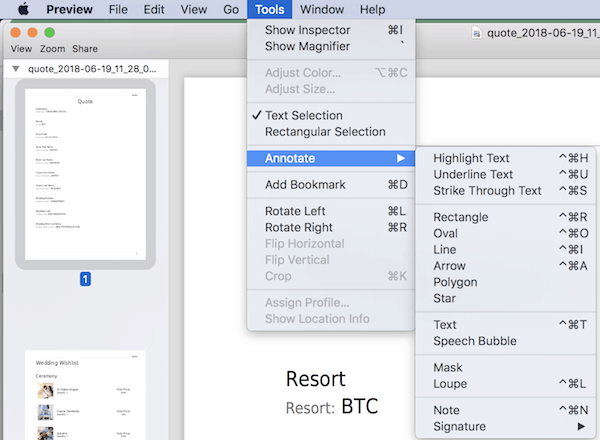Screen dimensions: 600x440
Task: Choose Highlight Text annotation
Action: pyautogui.click(x=506, y=158)
